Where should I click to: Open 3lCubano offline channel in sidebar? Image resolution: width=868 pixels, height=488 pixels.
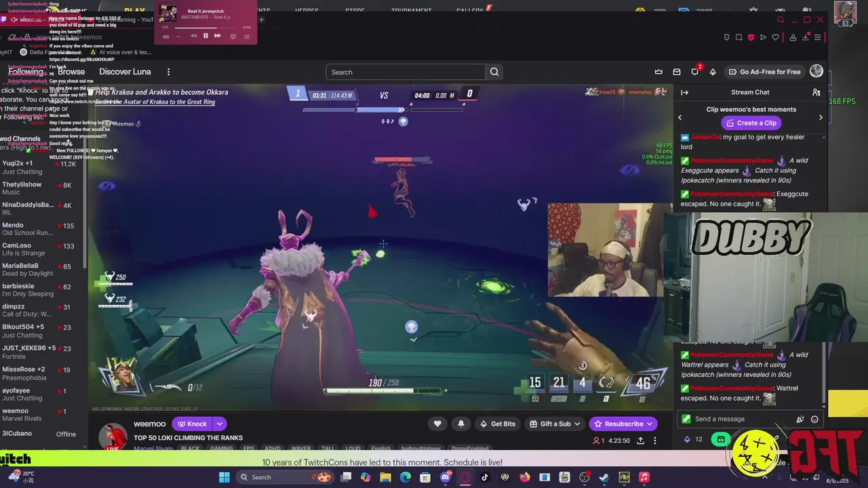pyautogui.click(x=42, y=434)
